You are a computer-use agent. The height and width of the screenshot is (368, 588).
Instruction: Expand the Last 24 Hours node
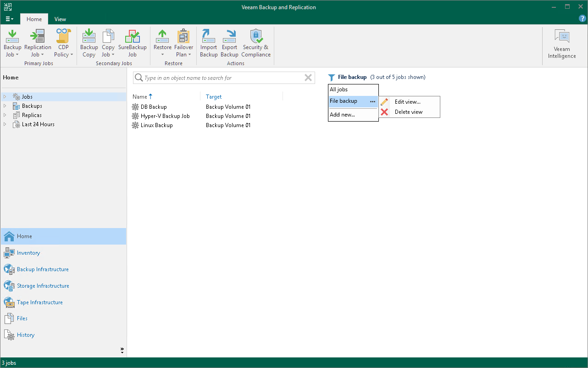pyautogui.click(x=5, y=124)
